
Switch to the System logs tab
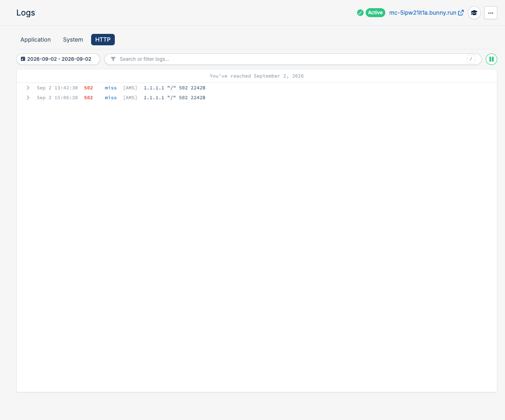click(x=73, y=40)
